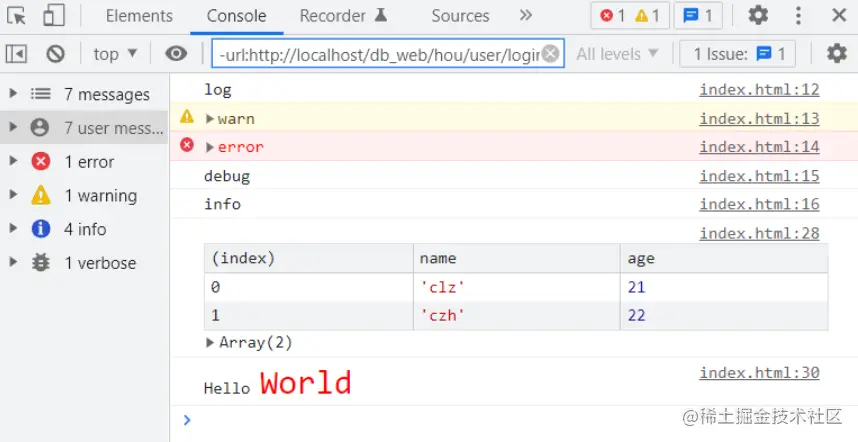858x442 pixels.
Task: Open source link index.html:12
Action: [x=760, y=90]
